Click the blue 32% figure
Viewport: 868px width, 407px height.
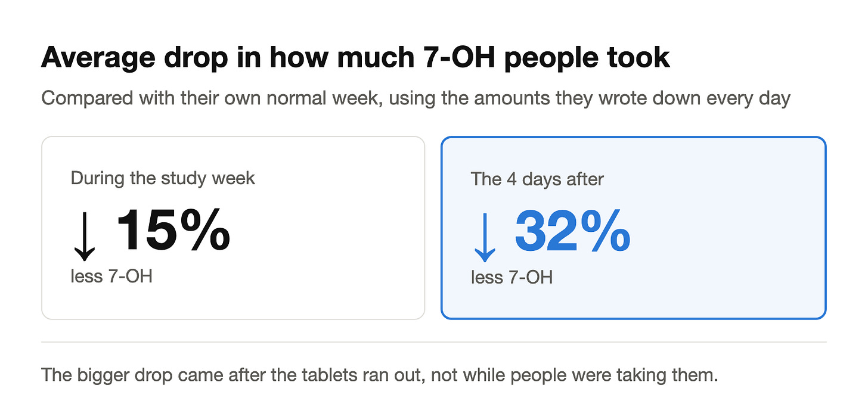coord(572,230)
